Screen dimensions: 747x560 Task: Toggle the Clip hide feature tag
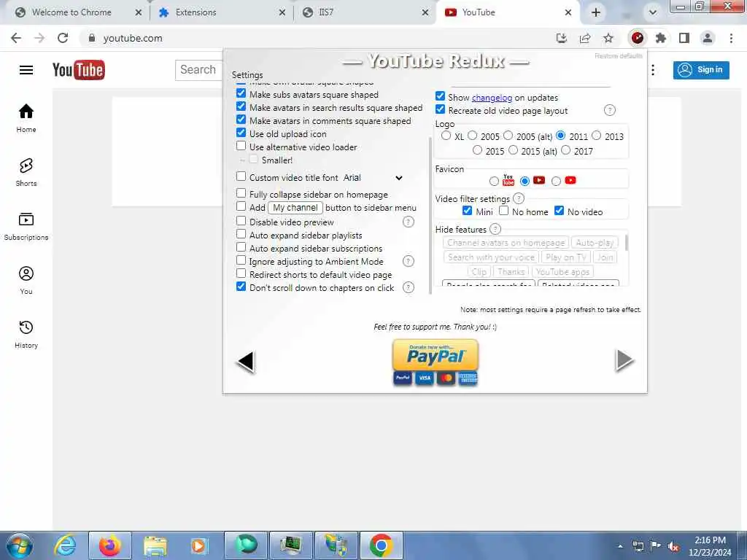(479, 272)
